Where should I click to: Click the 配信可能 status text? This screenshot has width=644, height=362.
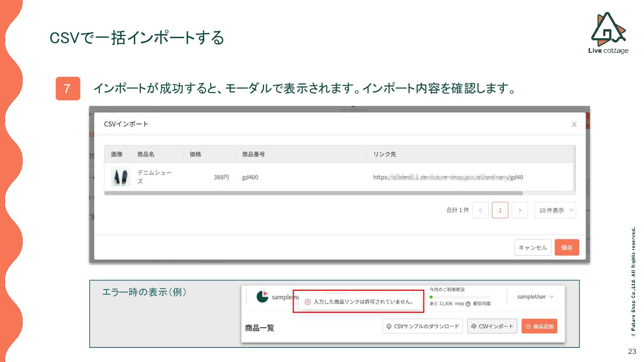[x=482, y=304]
